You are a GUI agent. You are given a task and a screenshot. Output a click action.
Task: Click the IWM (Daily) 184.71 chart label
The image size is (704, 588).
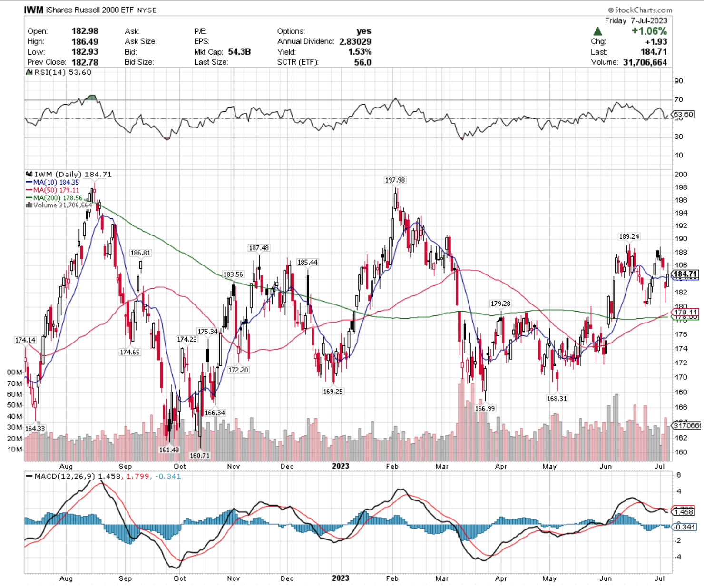click(73, 175)
